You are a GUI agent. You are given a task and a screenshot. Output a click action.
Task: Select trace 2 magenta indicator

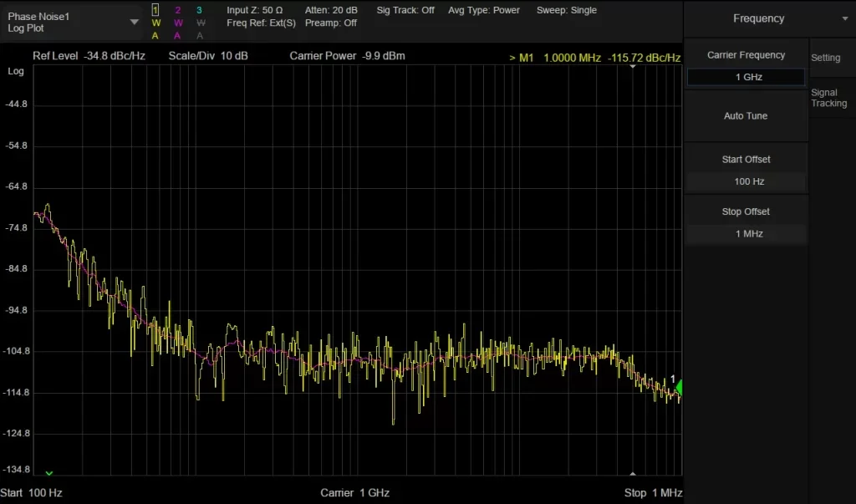[x=177, y=10]
